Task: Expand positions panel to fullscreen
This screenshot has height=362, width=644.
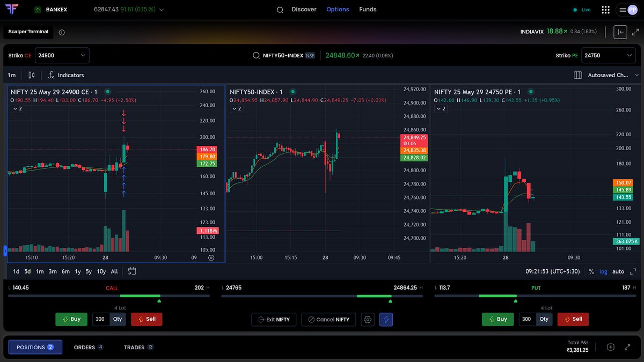Action: pyautogui.click(x=627, y=347)
